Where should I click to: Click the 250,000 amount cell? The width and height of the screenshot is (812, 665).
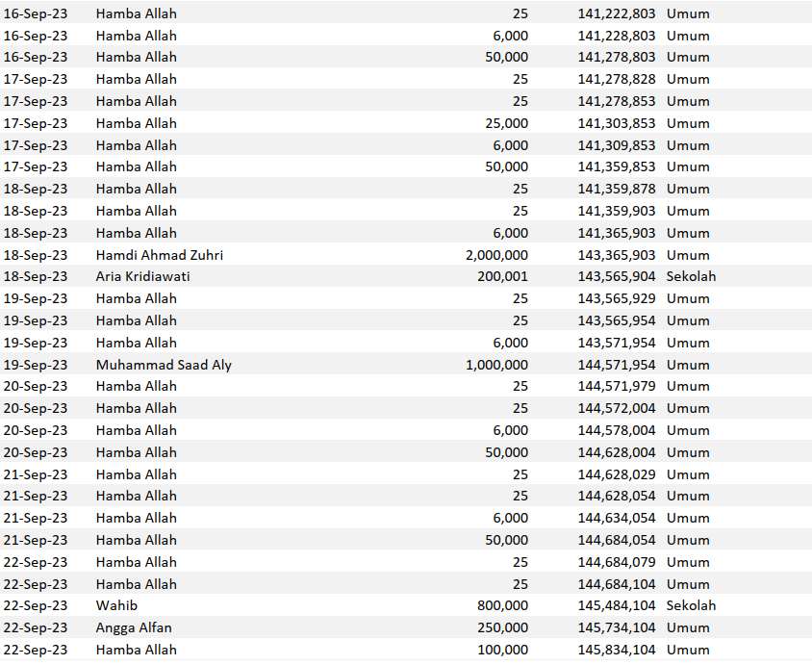(502, 627)
